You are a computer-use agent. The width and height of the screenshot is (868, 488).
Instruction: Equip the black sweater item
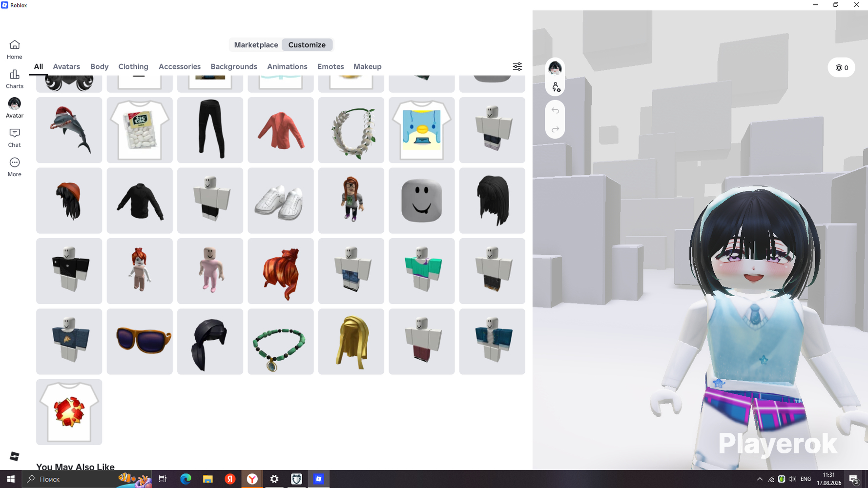point(140,201)
